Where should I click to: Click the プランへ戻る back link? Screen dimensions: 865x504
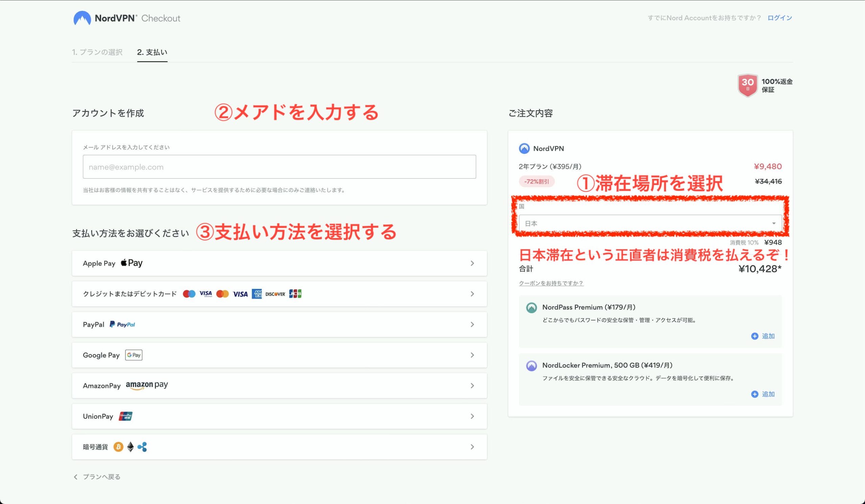click(x=102, y=477)
